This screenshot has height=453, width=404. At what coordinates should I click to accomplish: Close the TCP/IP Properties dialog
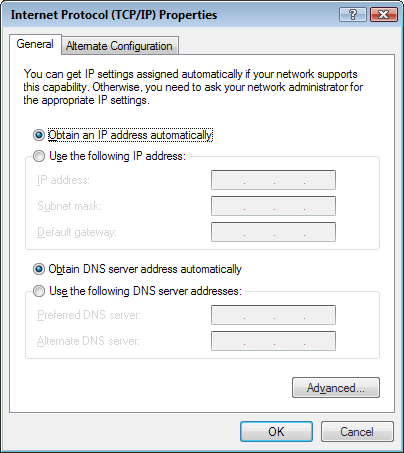point(384,15)
